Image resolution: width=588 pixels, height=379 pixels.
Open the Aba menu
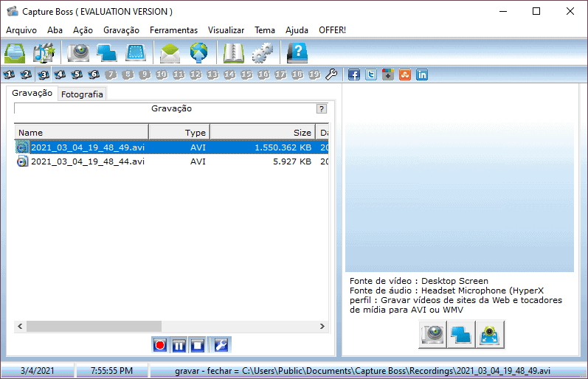(55, 30)
